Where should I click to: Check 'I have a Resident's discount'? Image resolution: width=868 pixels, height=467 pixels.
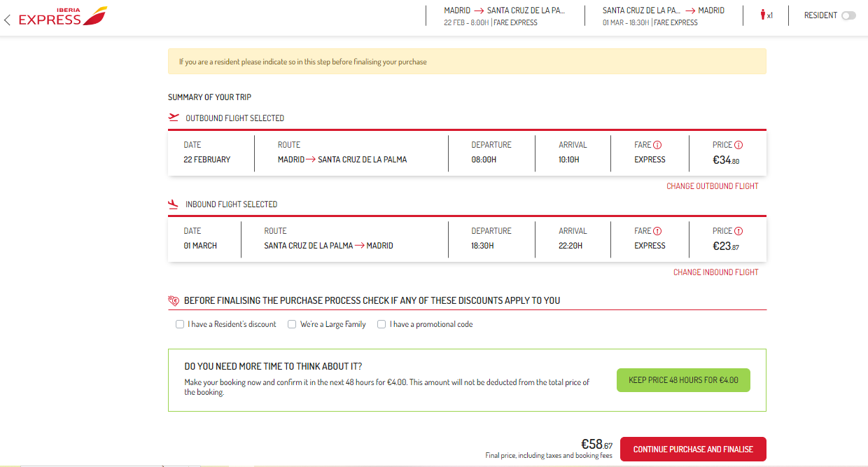tap(180, 324)
